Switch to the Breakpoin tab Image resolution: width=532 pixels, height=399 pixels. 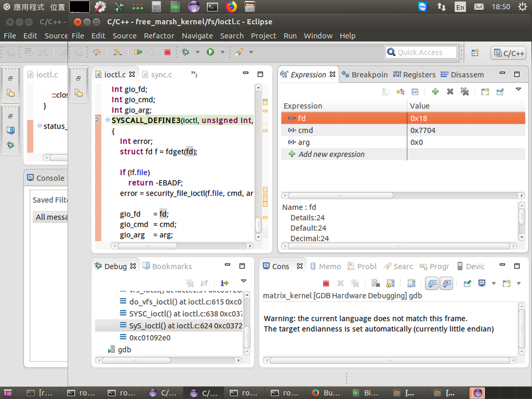pos(365,75)
